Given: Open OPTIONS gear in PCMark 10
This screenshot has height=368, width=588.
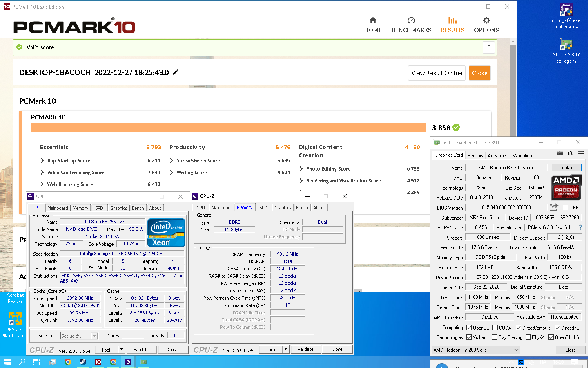Looking at the screenshot, I should [486, 25].
